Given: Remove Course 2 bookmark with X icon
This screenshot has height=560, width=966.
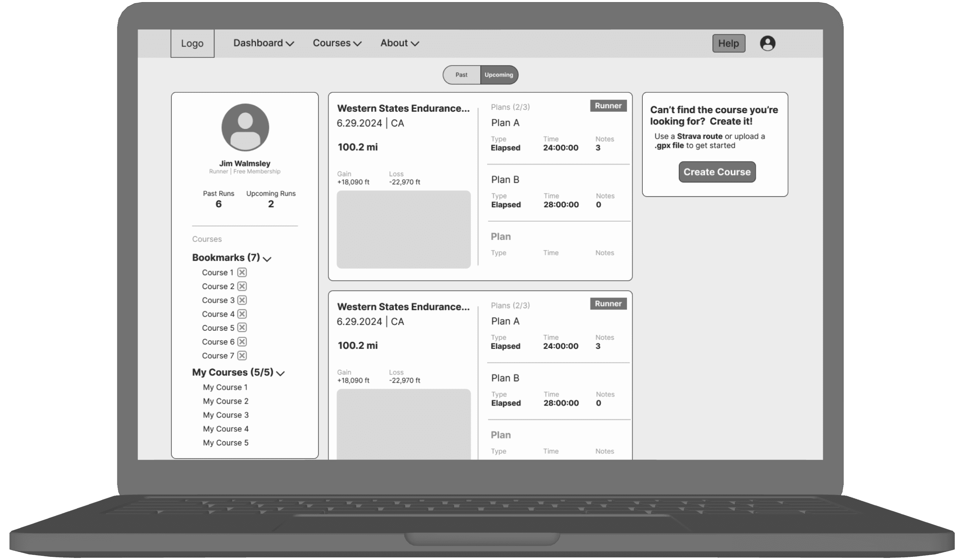Looking at the screenshot, I should (x=242, y=286).
